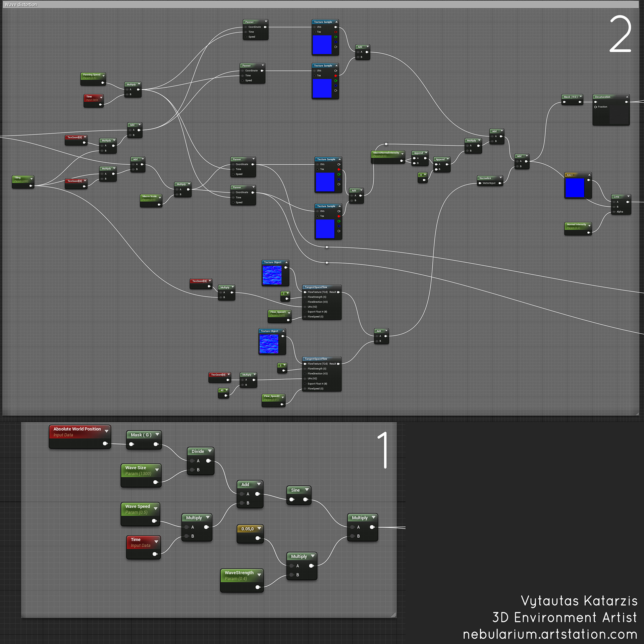Open the WaveStrength parameter dropdown arrow
The image size is (644, 644).
(259, 575)
